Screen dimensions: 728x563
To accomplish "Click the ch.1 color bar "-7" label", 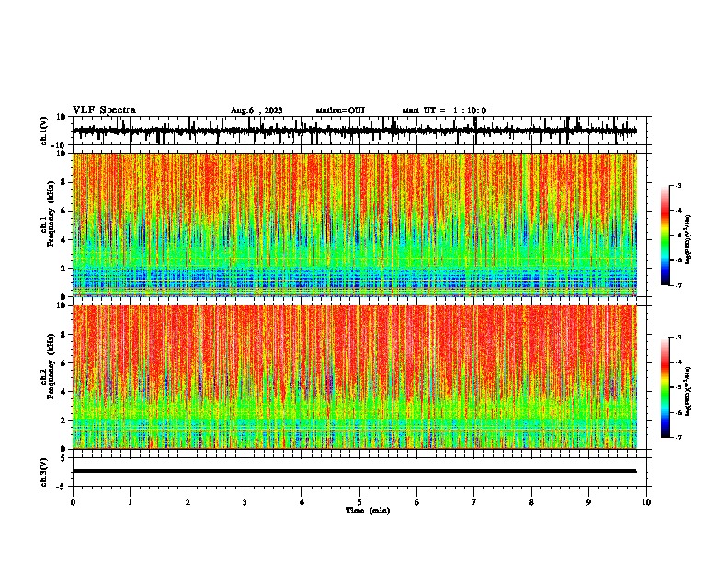I will pyautogui.click(x=678, y=285).
